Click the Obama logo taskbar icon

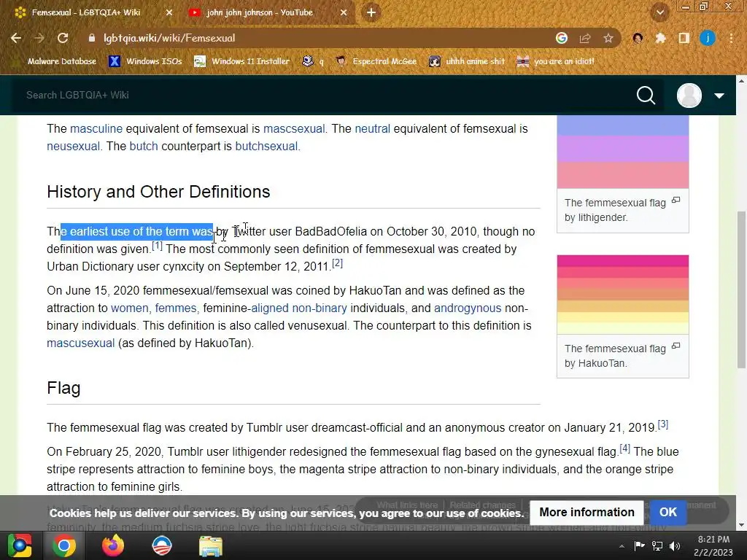pos(161,545)
